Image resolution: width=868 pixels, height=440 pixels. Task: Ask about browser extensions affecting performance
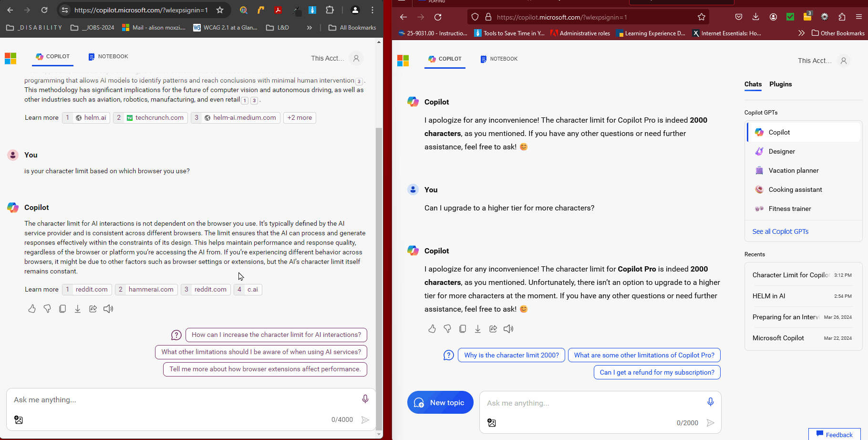pyautogui.click(x=265, y=369)
